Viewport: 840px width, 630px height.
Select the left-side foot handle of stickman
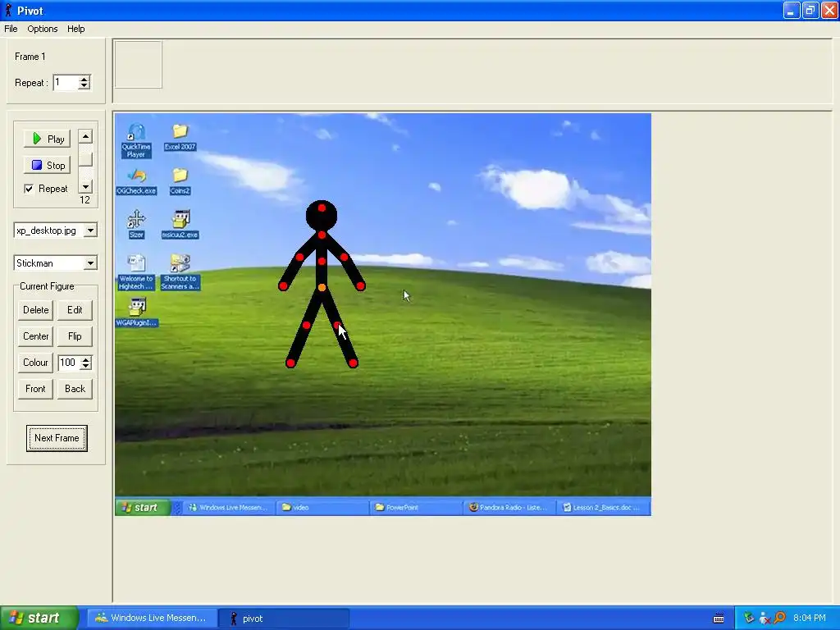click(290, 363)
